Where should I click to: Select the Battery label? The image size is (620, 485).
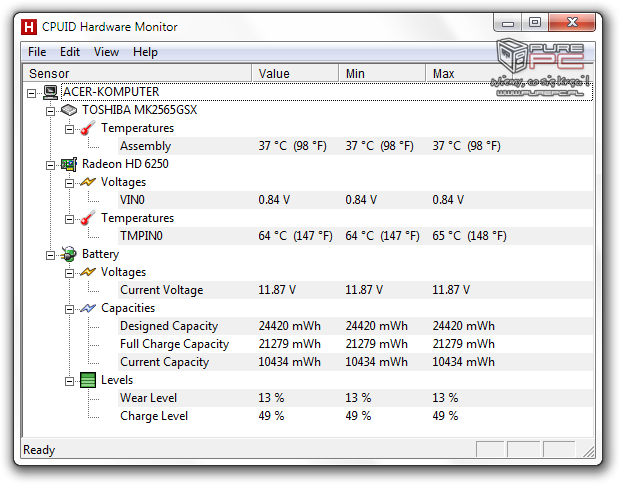point(100,254)
